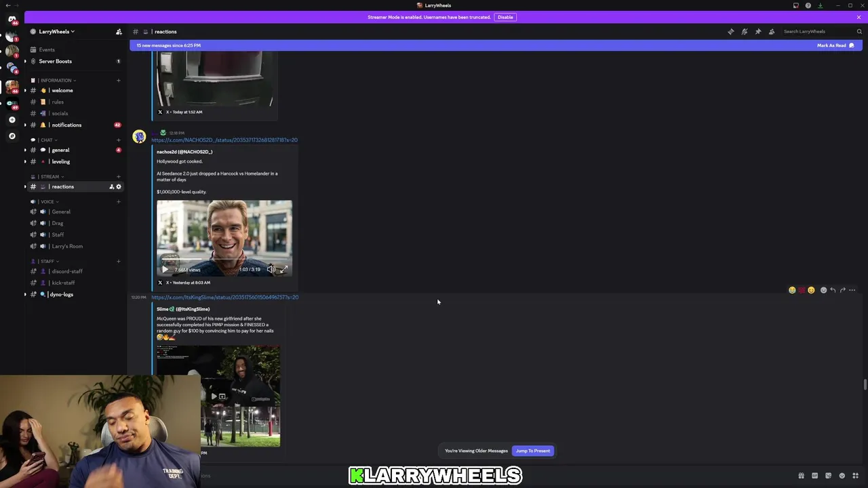Click the Homelander video thumbnail
Viewport: 868px width, 488px height.
(x=224, y=238)
